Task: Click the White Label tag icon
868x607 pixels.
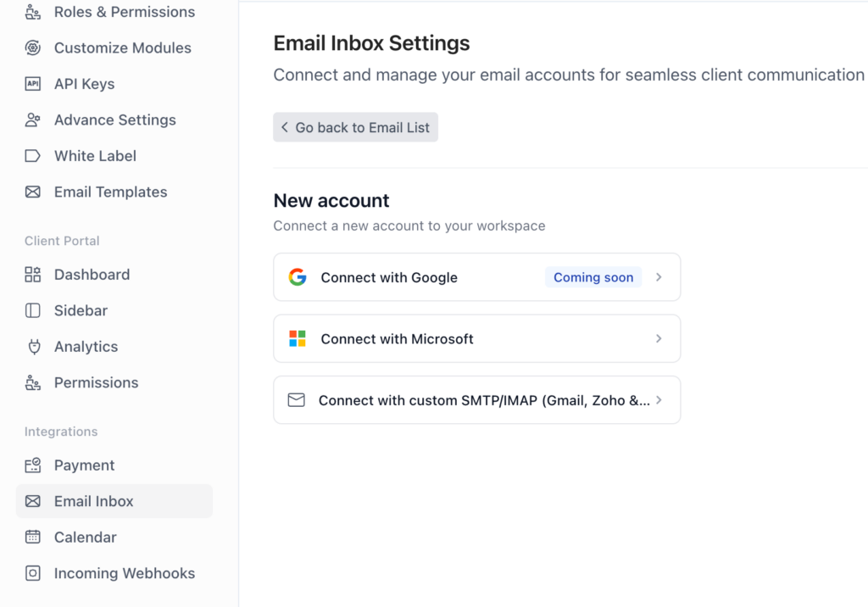Action: 31,155
